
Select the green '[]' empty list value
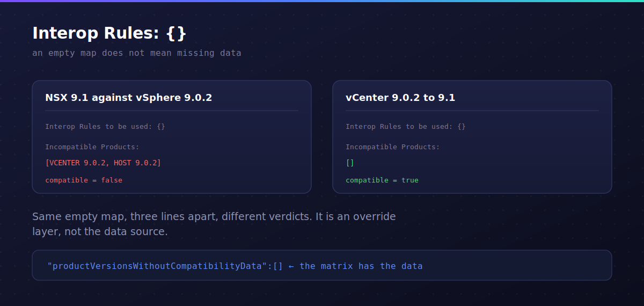coord(350,163)
